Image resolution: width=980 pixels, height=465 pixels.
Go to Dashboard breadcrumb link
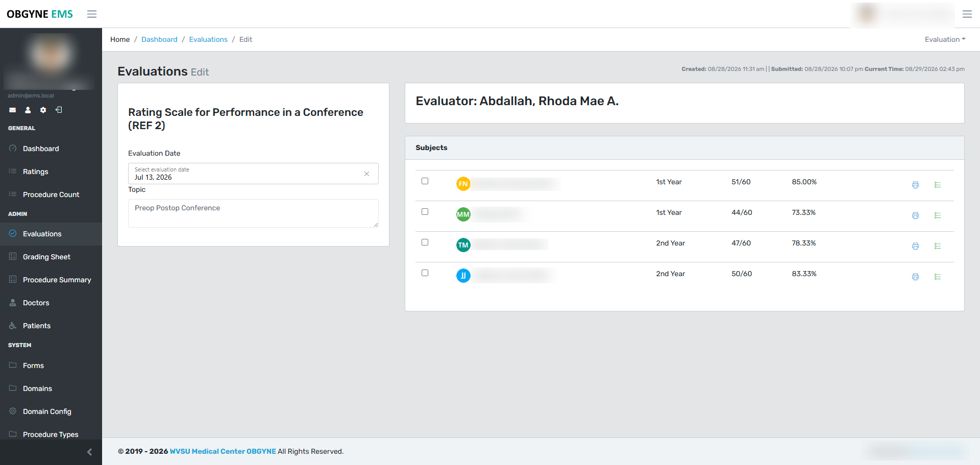coord(159,39)
